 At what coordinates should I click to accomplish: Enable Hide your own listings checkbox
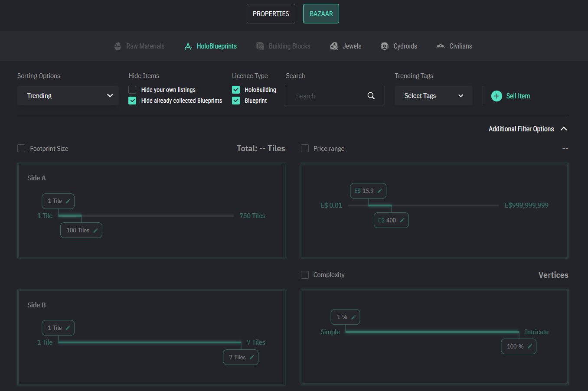pos(132,90)
